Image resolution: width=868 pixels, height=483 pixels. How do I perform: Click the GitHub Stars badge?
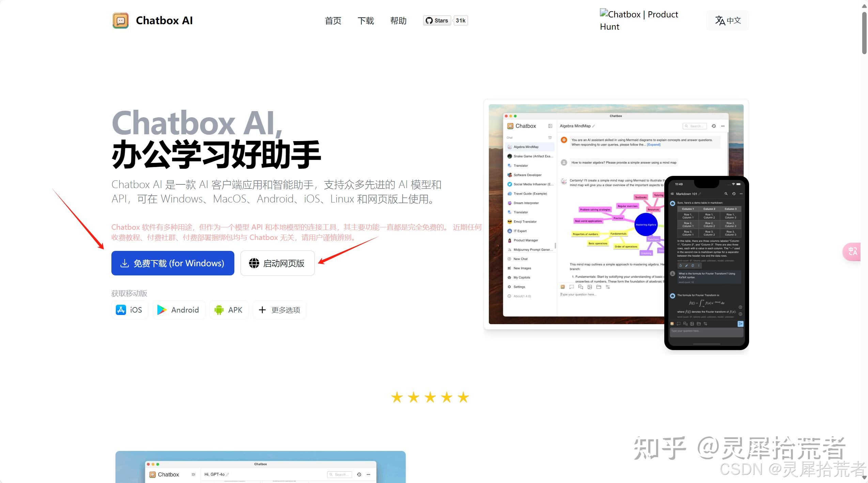[x=437, y=20]
